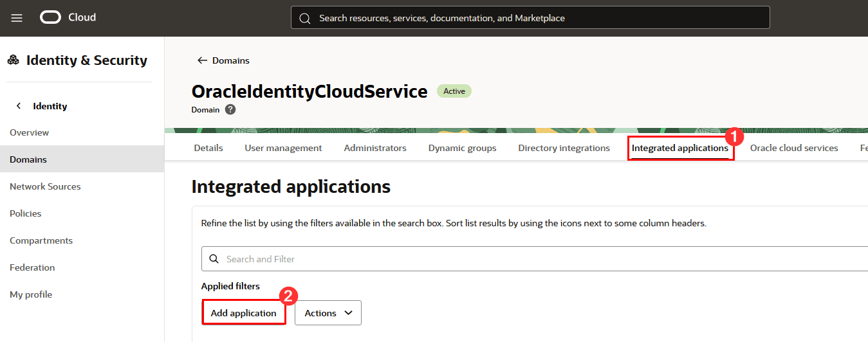Image resolution: width=868 pixels, height=342 pixels.
Task: Switch to Oracle cloud services tab
Action: pyautogui.click(x=794, y=148)
